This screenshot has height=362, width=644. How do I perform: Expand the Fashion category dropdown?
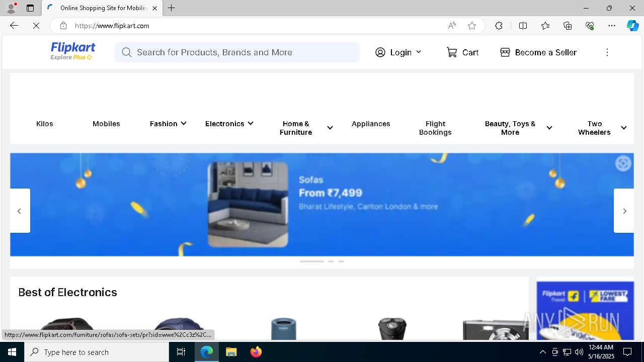coord(168,124)
